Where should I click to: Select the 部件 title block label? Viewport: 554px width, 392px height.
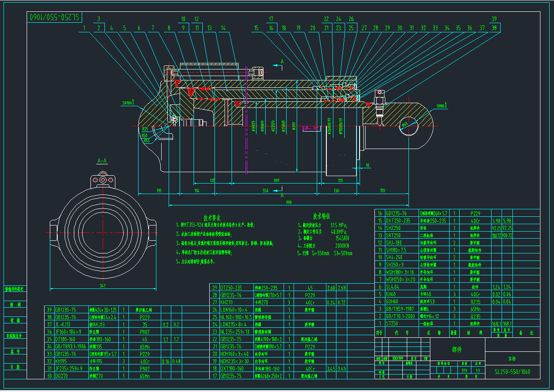point(457,350)
